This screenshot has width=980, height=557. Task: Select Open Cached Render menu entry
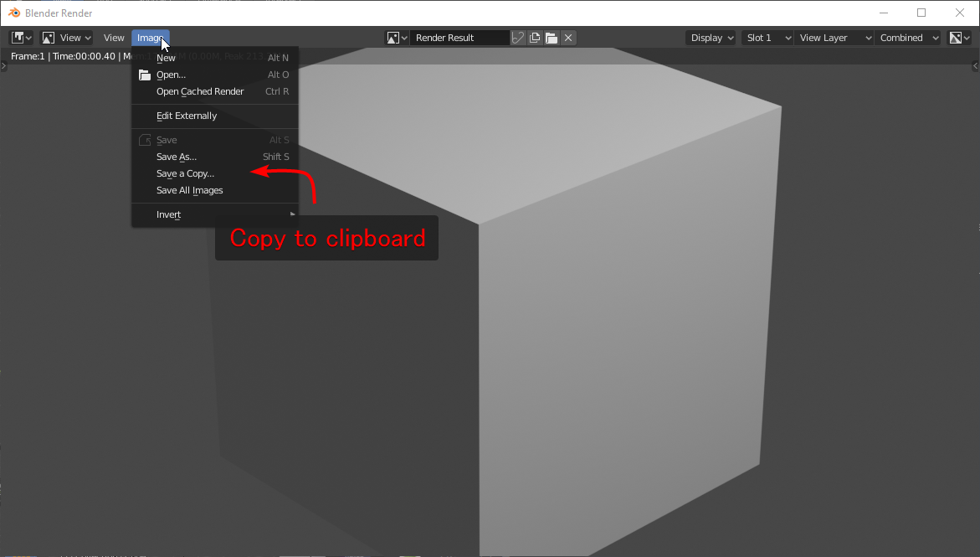214,91
